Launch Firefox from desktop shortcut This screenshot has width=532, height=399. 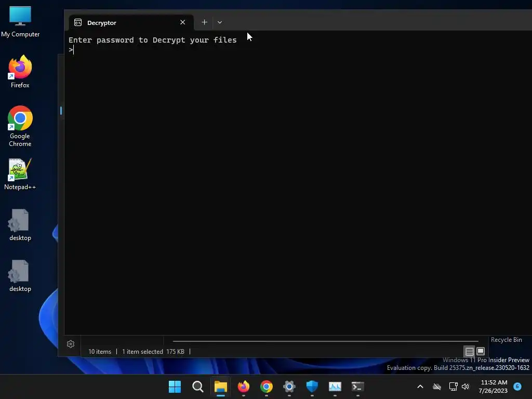pos(20,72)
